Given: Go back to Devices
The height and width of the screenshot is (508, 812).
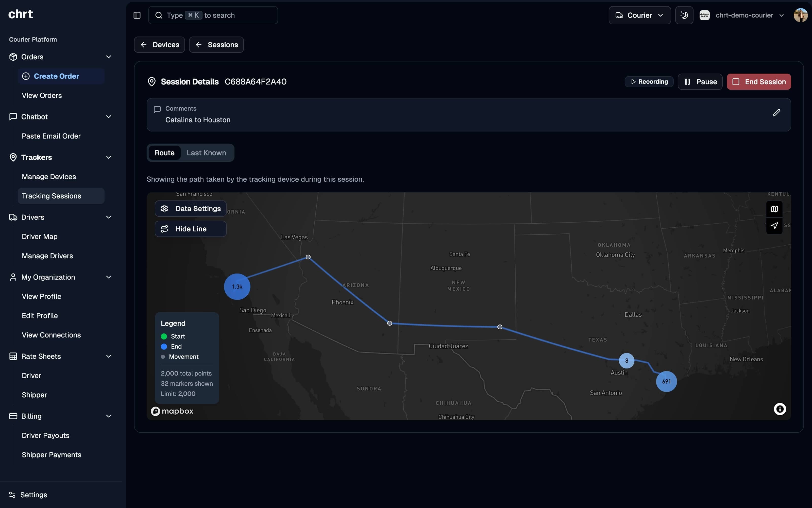Looking at the screenshot, I should point(160,44).
